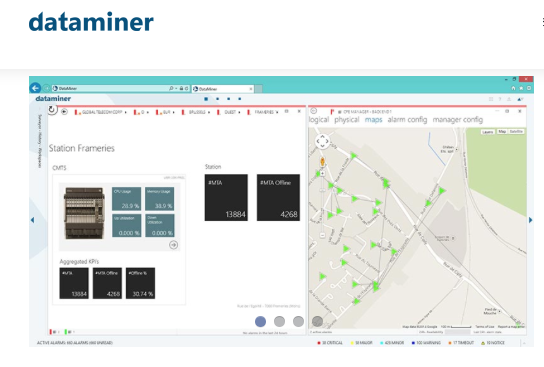Screen dimensions: 544x367
Task: Click the CPU Usage 28.9 % tile
Action: pos(127,199)
